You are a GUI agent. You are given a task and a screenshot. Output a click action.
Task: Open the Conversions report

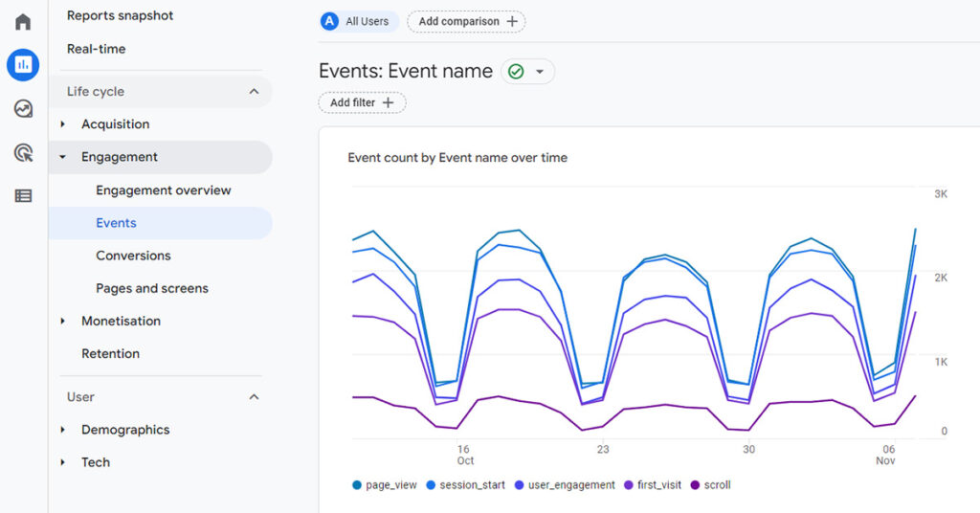[x=133, y=256]
